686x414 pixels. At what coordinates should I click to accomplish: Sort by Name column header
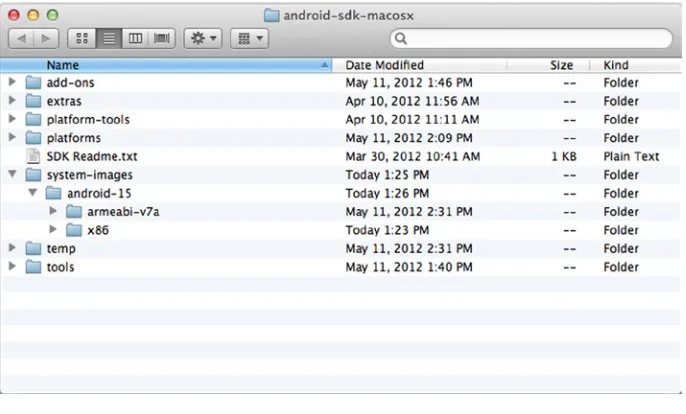point(166,65)
